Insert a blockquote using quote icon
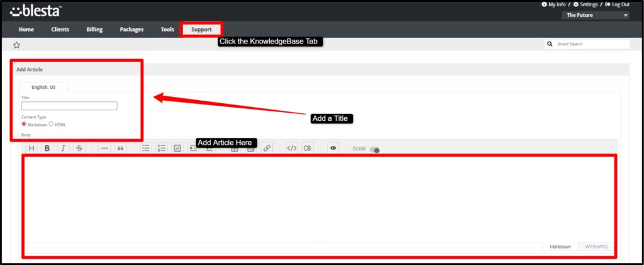Viewport: 644px width, 265px height. [120, 149]
